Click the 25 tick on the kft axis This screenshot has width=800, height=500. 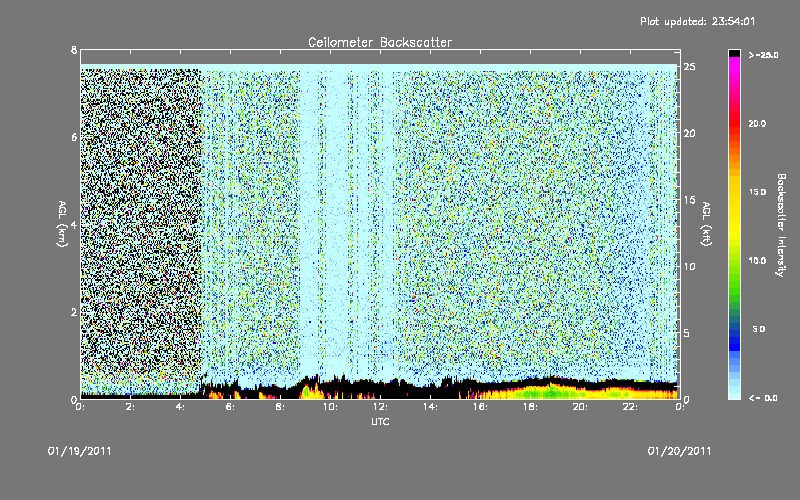[x=690, y=67]
